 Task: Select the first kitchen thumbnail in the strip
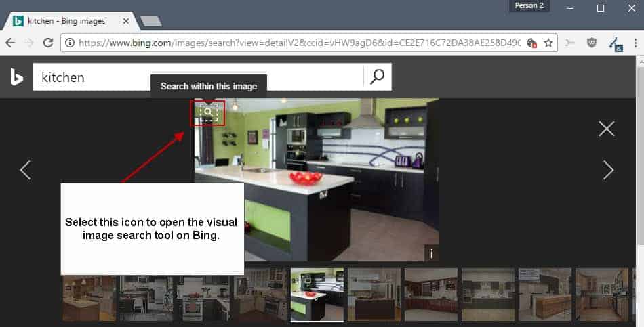pos(89,295)
